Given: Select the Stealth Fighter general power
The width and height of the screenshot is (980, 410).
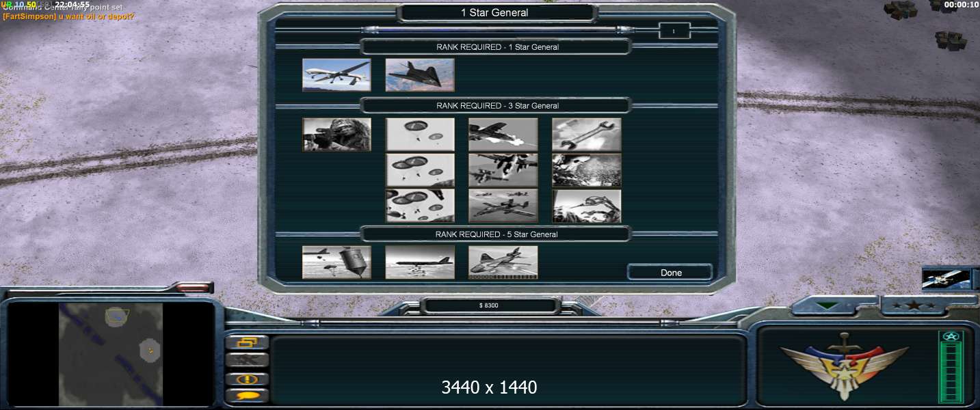Looking at the screenshot, I should click(420, 75).
